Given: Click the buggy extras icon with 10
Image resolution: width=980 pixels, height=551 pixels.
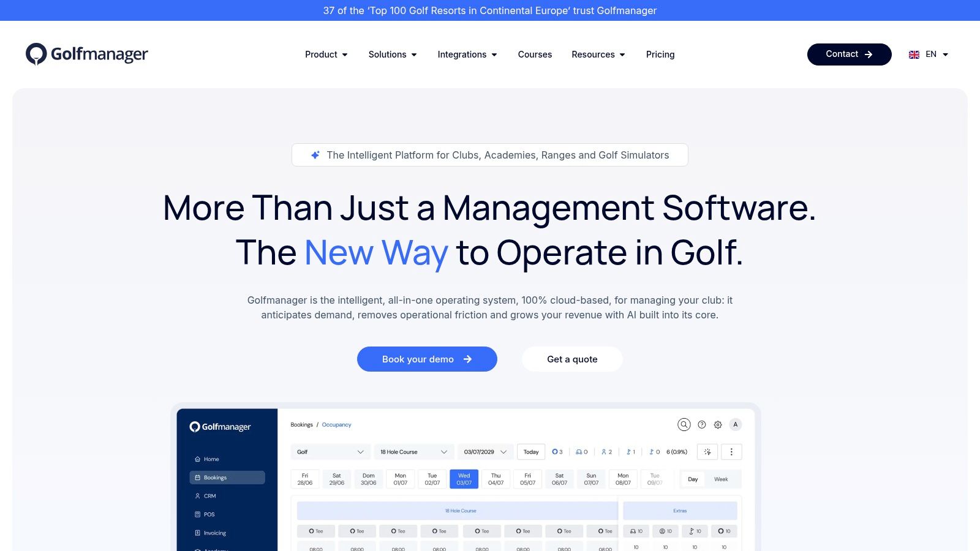Looking at the screenshot, I should coord(636,531).
